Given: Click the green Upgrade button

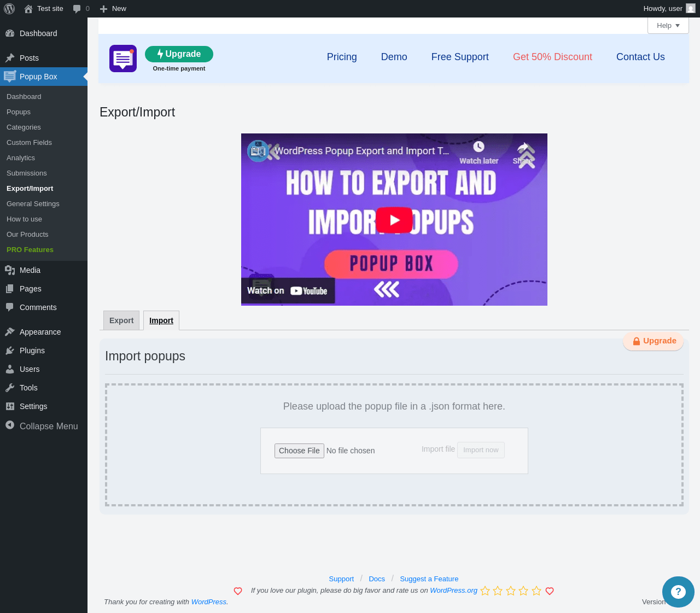Looking at the screenshot, I should (179, 54).
